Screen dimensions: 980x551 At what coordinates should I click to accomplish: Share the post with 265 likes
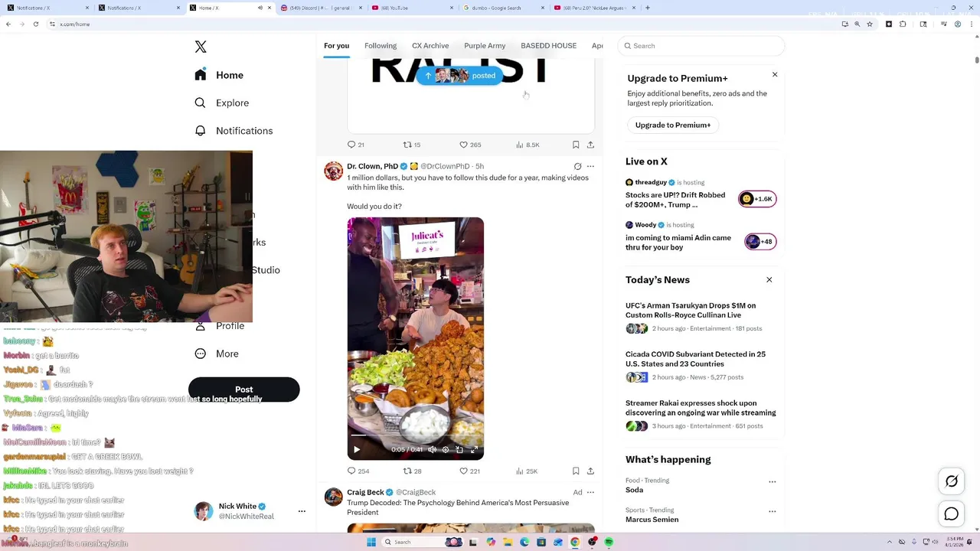pyautogui.click(x=590, y=145)
